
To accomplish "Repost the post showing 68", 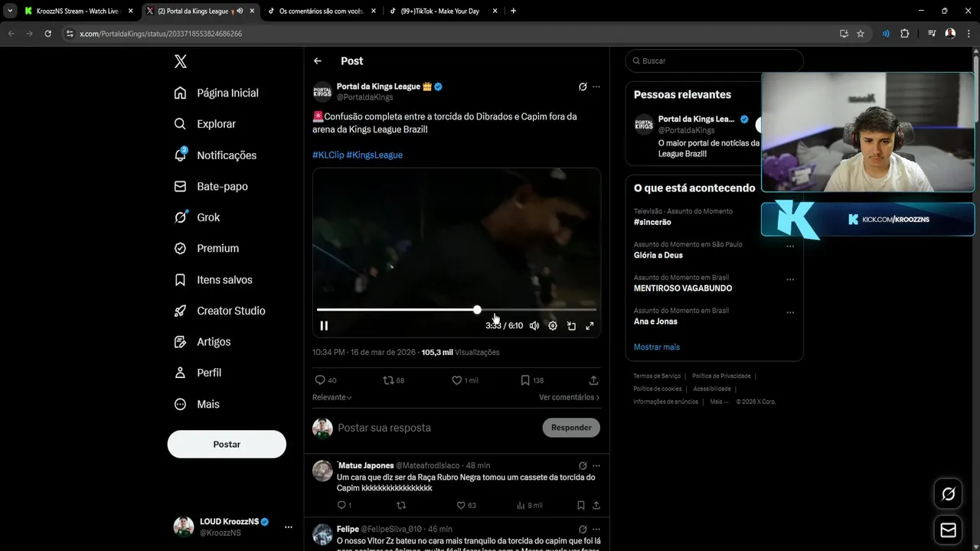I will [x=394, y=380].
